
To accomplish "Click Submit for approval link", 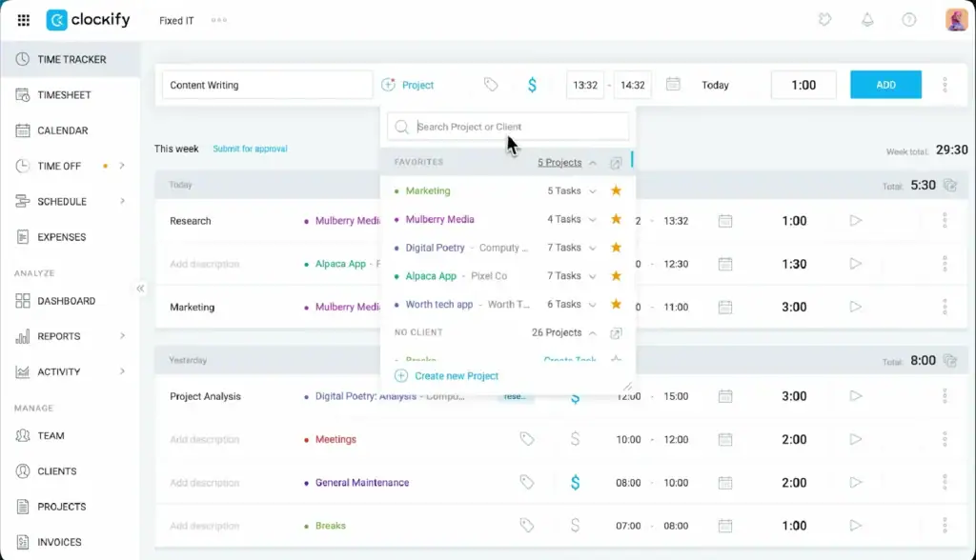I will coord(250,149).
